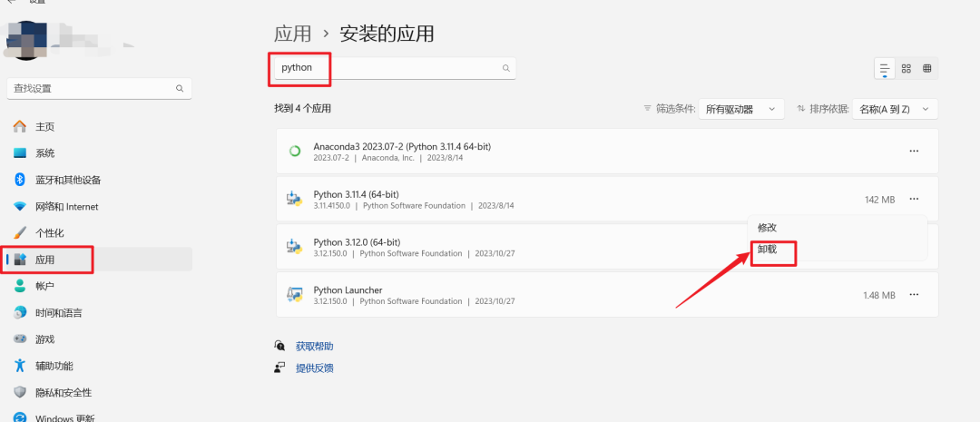Click the Anaconda3 green circle icon
The width and height of the screenshot is (980, 422).
[294, 152]
